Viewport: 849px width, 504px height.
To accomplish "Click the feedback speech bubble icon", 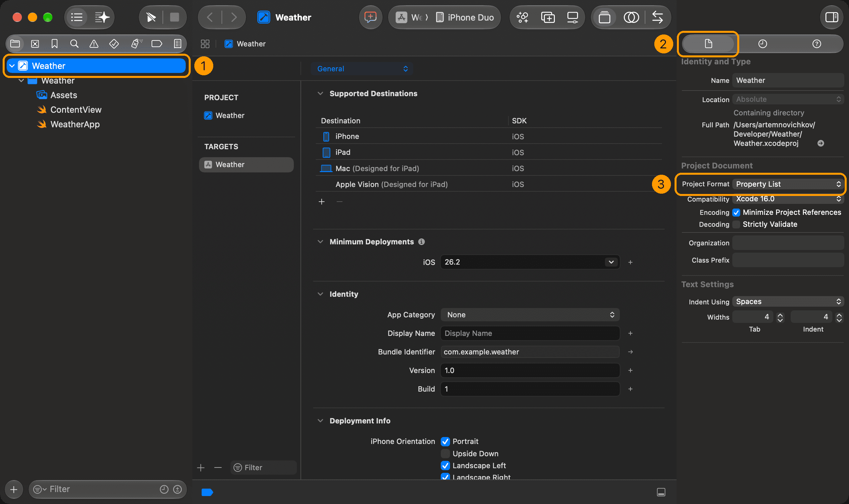I will click(x=370, y=17).
